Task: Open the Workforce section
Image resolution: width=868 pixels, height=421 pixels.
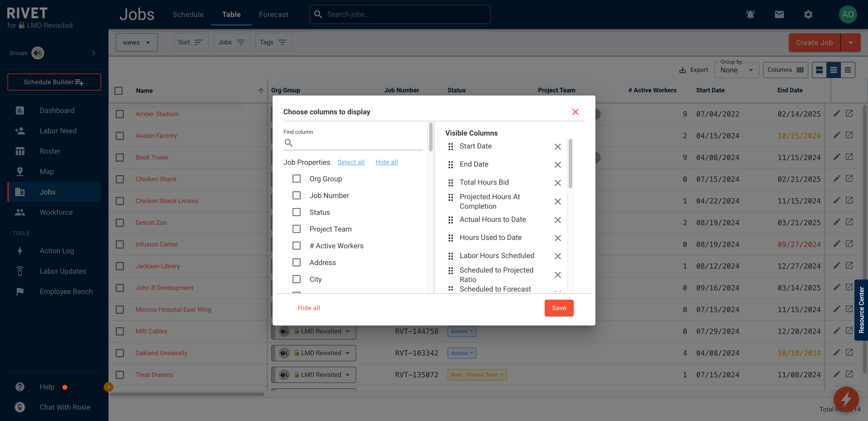Action: click(56, 212)
